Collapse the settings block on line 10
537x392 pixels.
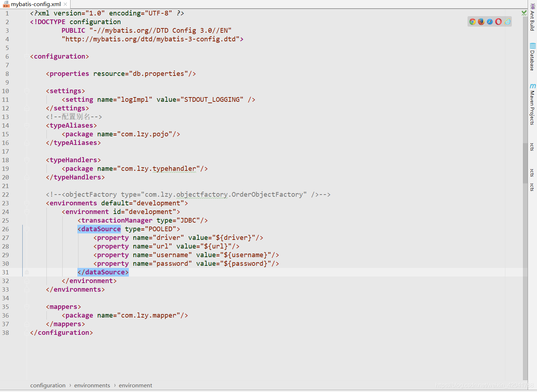coord(27,91)
